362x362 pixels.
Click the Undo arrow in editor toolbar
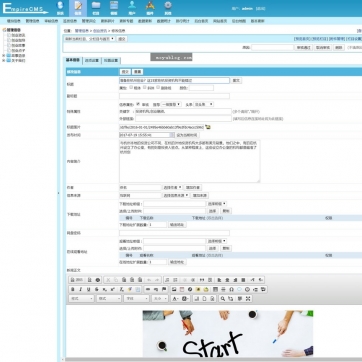(149, 280)
